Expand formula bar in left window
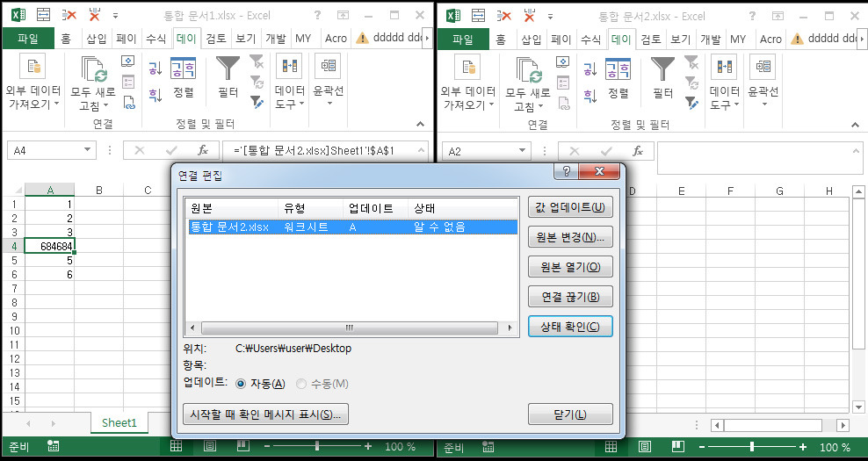This screenshot has width=868, height=461. pyautogui.click(x=422, y=150)
